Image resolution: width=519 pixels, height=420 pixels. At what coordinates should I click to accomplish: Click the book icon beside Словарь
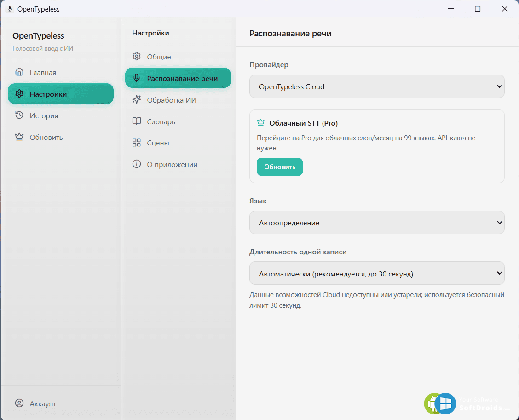(x=137, y=121)
